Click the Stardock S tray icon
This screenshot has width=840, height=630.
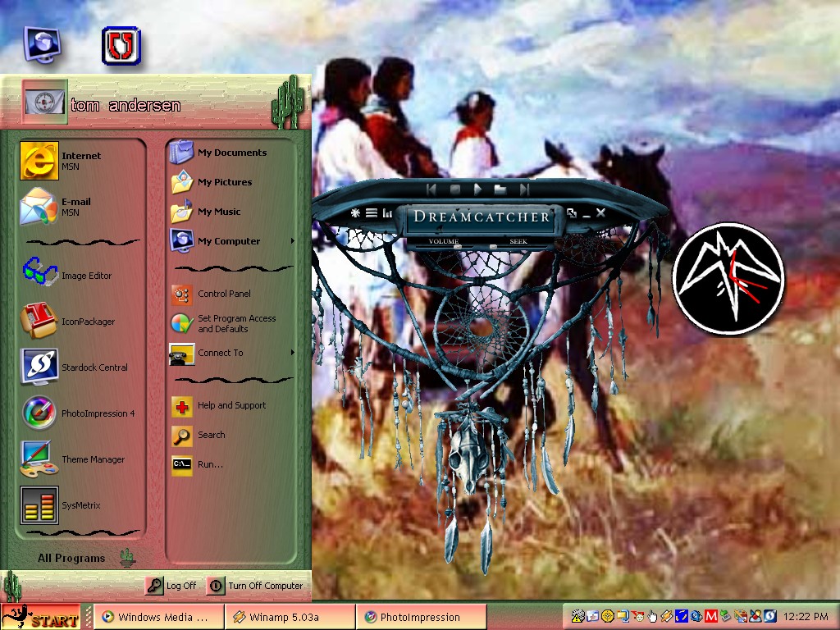[769, 617]
